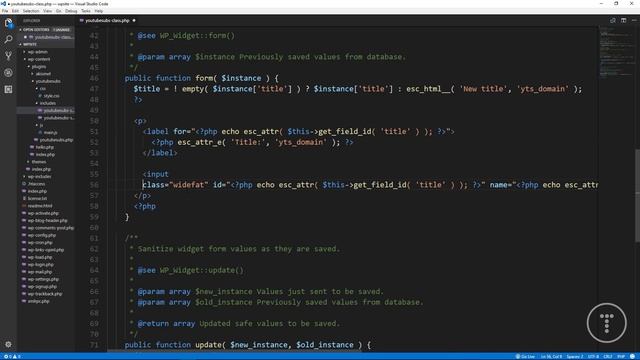Change language mode via PHP status item
The width and height of the screenshot is (640, 360).
621,356
